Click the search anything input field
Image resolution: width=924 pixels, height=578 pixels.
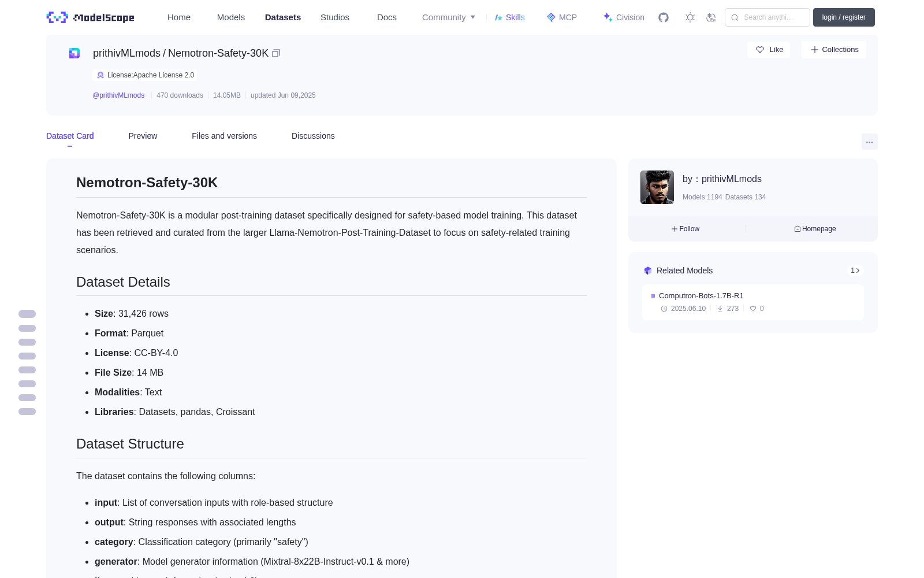[x=767, y=17]
